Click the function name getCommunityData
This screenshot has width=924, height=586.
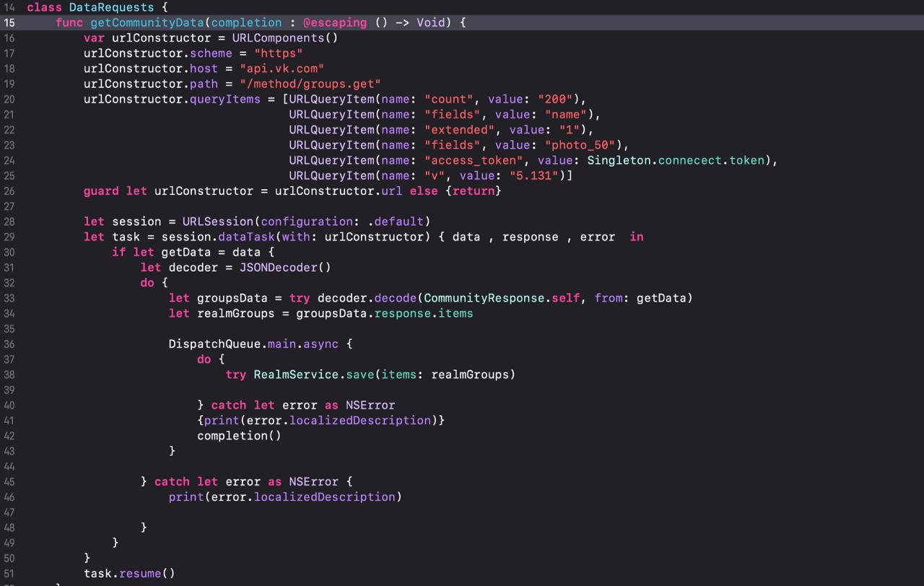(x=147, y=22)
